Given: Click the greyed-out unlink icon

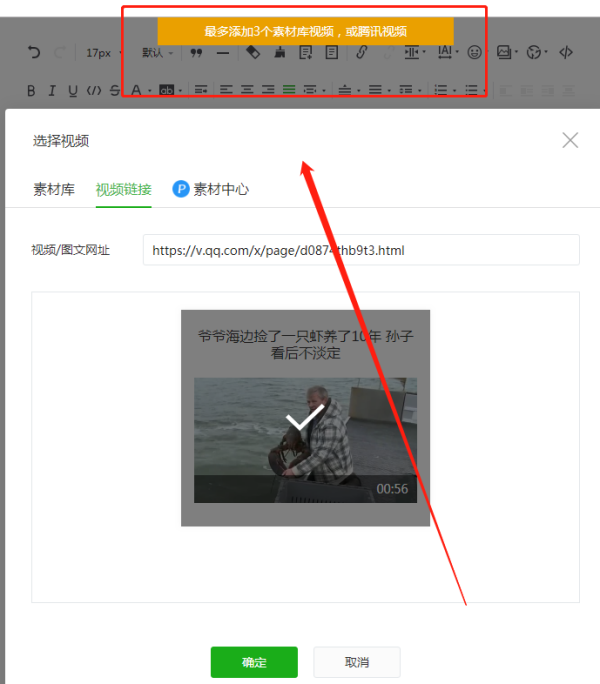Looking at the screenshot, I should click(387, 53).
